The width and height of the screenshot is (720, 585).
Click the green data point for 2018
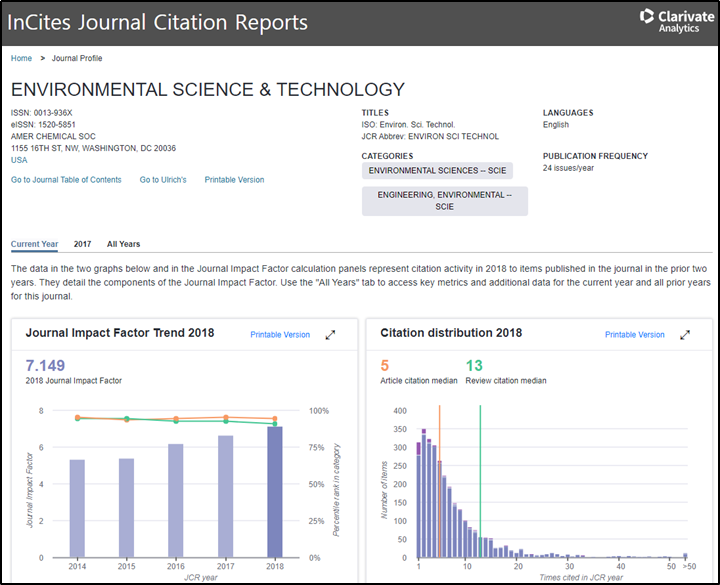[x=275, y=424]
